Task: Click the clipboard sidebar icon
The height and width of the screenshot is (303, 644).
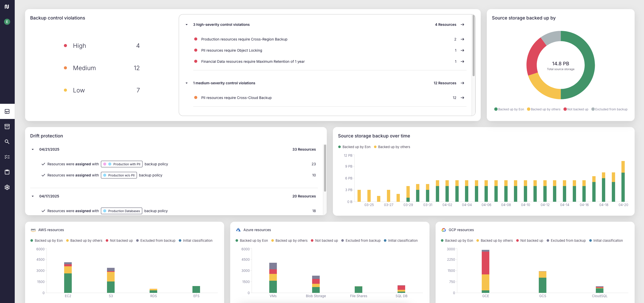Action: 7,172
